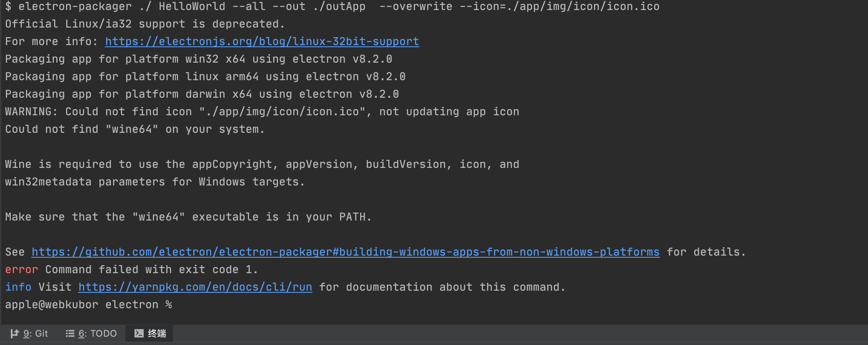Click the blue info label

tap(18, 287)
